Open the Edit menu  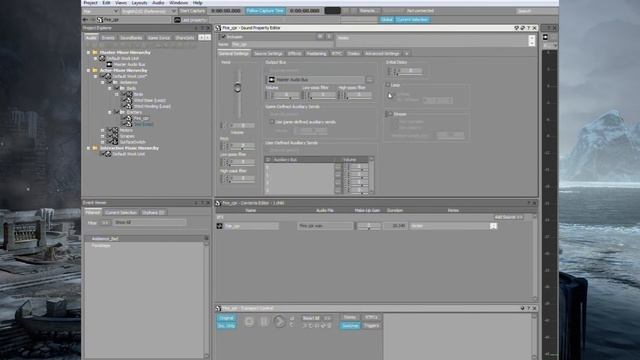pyautogui.click(x=106, y=2)
